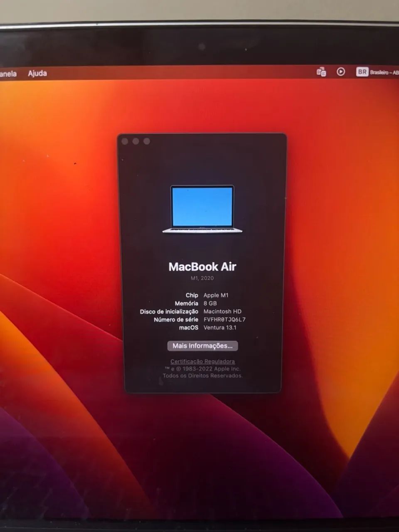
Task: Open the Certificação Reguladora link
Action: (202, 362)
